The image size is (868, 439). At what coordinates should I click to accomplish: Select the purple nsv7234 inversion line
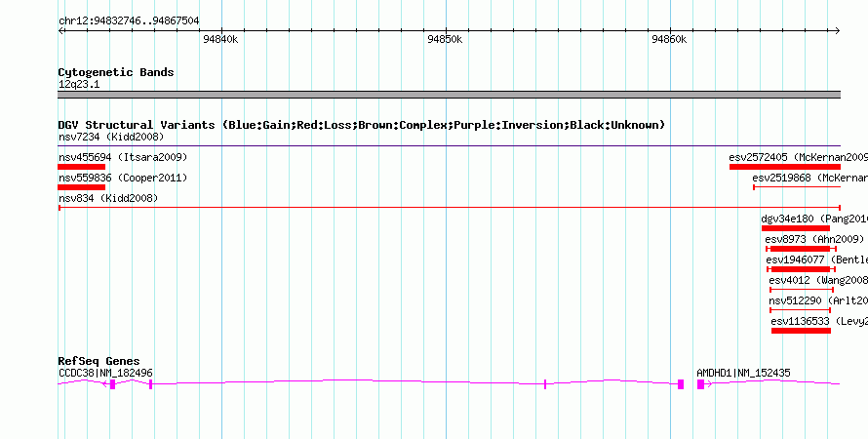tap(449, 146)
